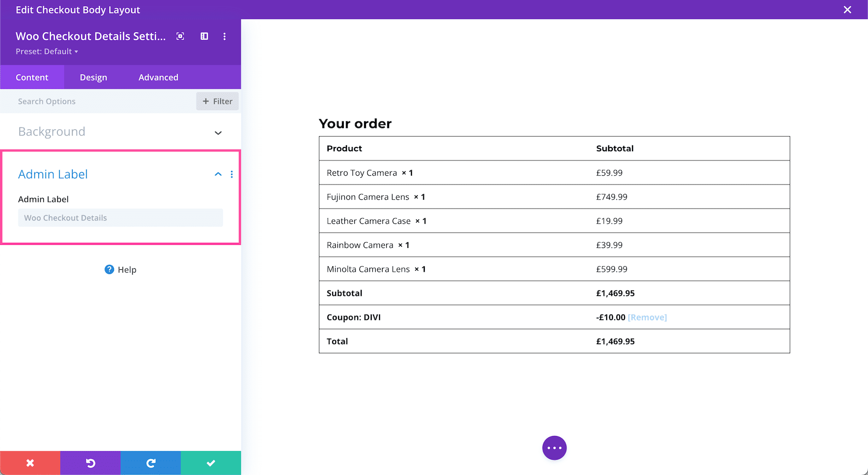Open the Preset: Default dropdown
This screenshot has width=868, height=475.
(x=47, y=51)
